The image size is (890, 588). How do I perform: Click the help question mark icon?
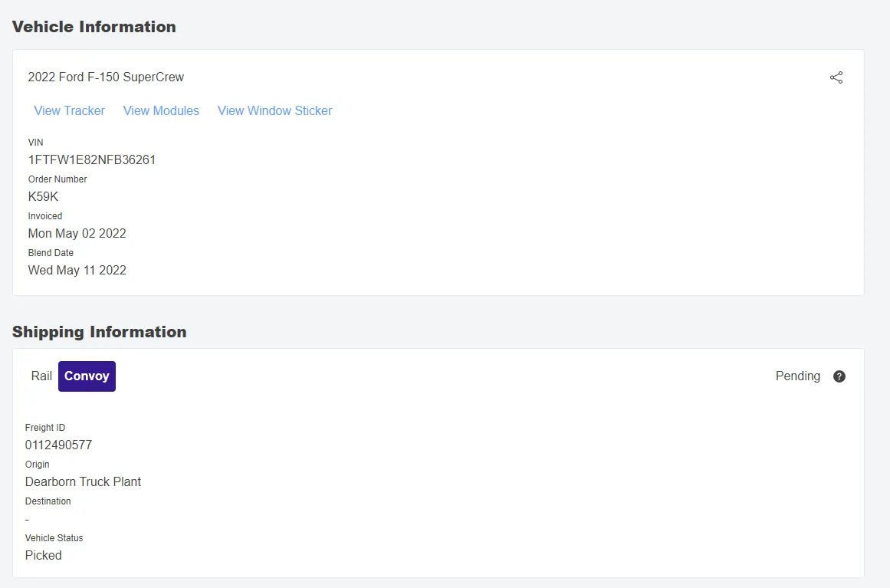pos(839,376)
